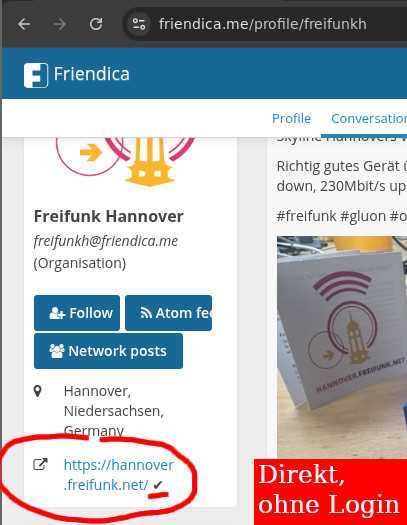Click the verified checkmark after freifunk.net
407x525 pixels.
(x=158, y=484)
